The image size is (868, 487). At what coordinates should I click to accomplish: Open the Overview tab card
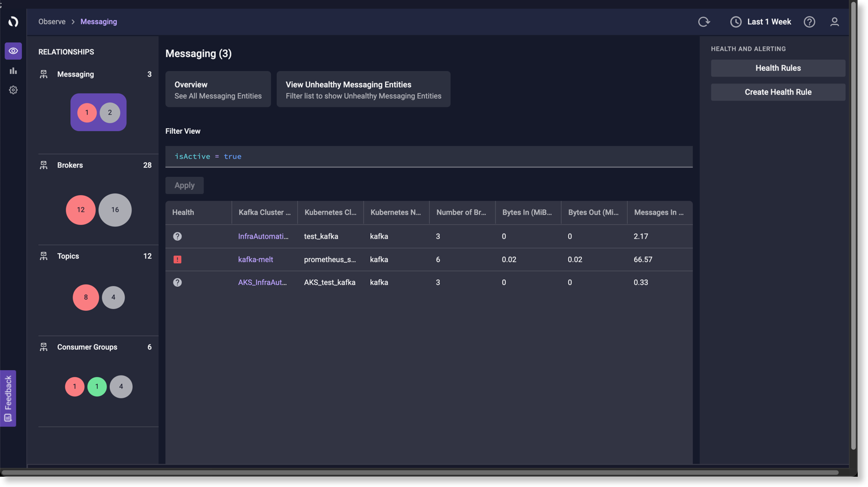(x=218, y=89)
